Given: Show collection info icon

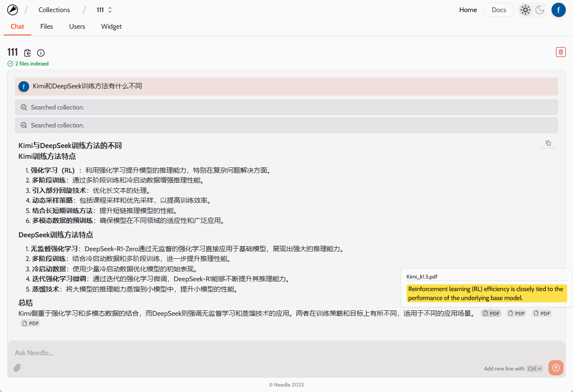Looking at the screenshot, I should [41, 53].
